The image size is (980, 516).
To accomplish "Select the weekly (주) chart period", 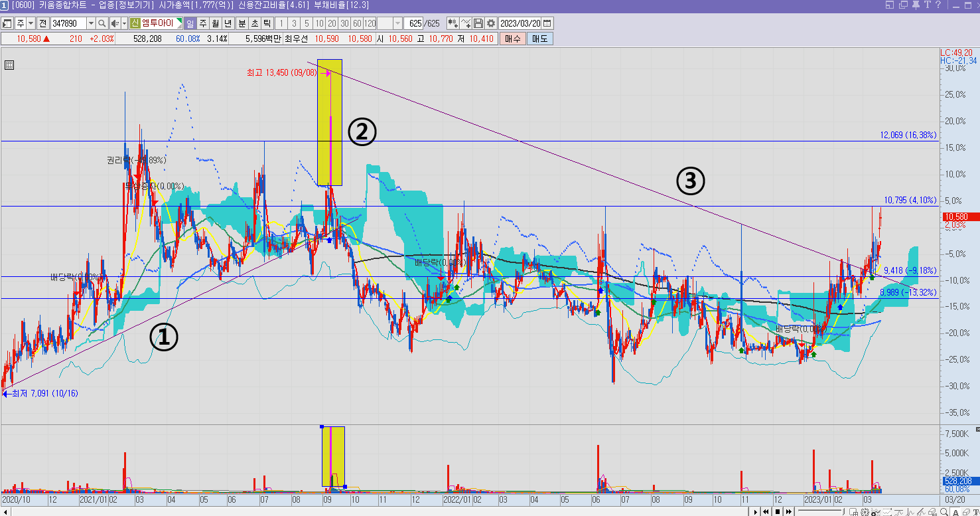I will [x=203, y=23].
